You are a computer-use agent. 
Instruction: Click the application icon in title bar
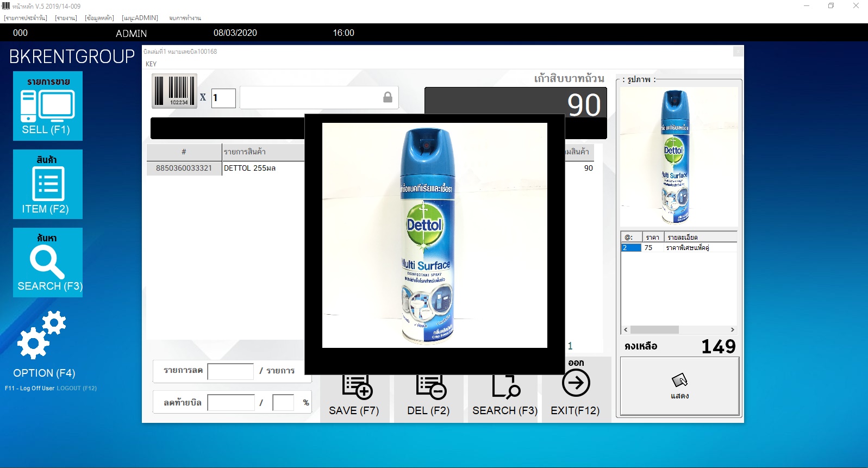[x=6, y=5]
